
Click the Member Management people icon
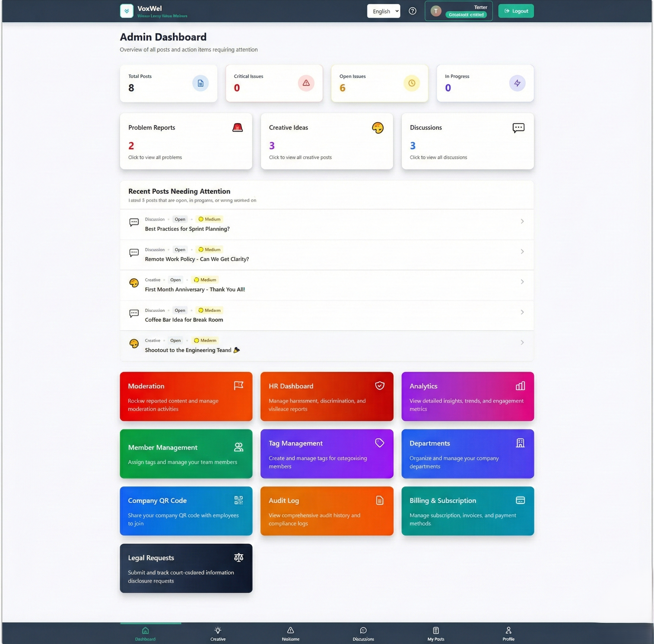coord(239,447)
